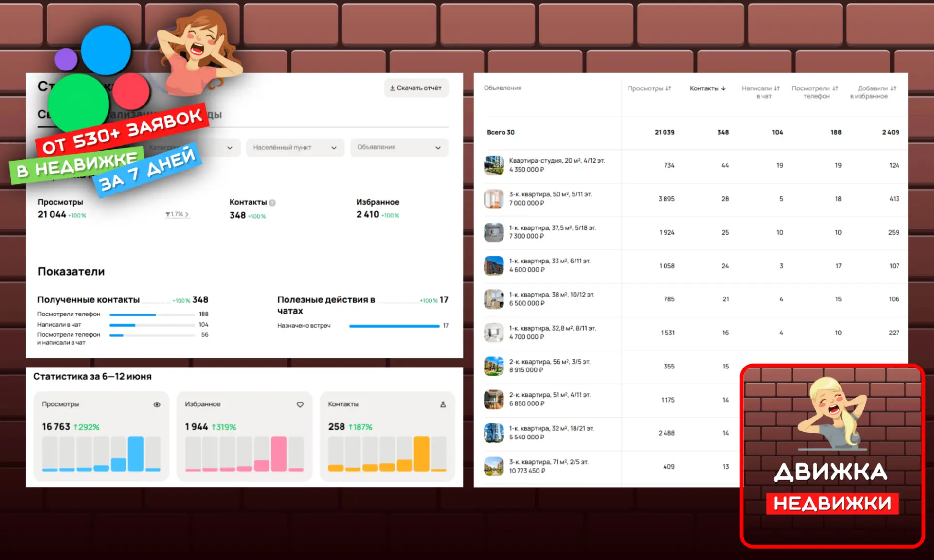Click price 4 350 000 ₽ of studio listing
The width and height of the screenshot is (934, 560).
click(527, 170)
